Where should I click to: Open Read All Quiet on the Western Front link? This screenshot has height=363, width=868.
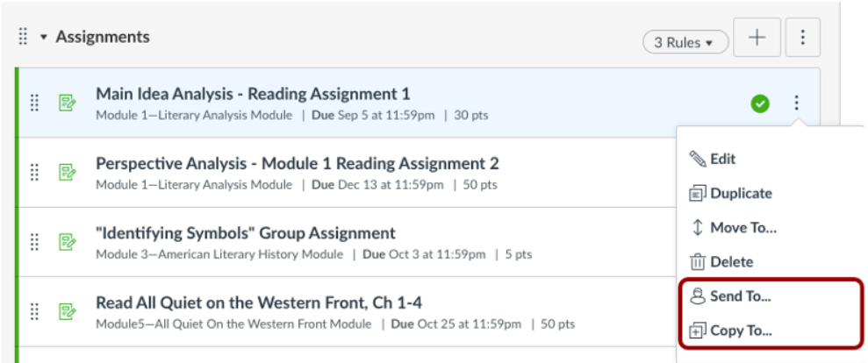pos(260,302)
